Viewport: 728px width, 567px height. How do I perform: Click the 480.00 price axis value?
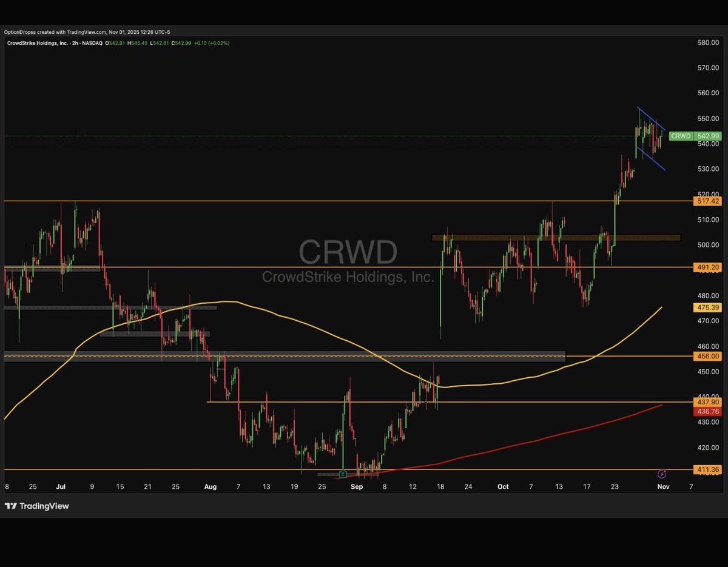point(708,295)
